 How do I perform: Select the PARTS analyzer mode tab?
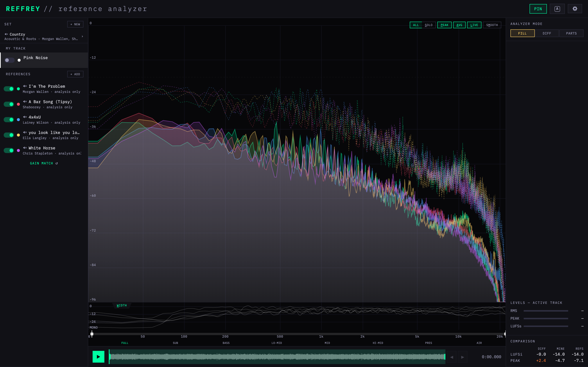pyautogui.click(x=571, y=33)
